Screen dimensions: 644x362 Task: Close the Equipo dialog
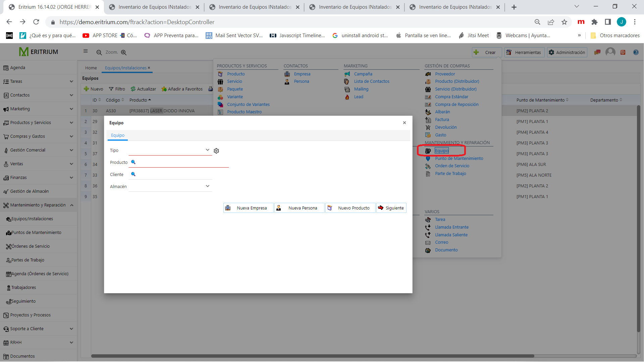tap(405, 123)
